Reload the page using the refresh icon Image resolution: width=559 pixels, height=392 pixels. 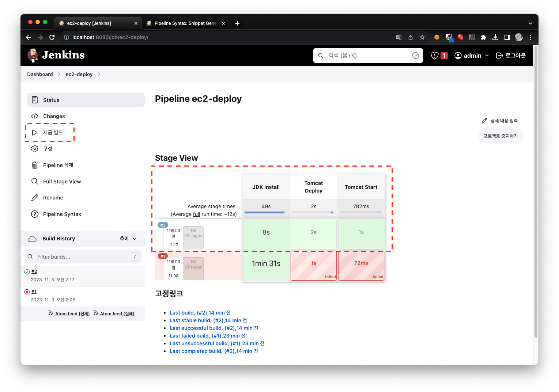52,37
